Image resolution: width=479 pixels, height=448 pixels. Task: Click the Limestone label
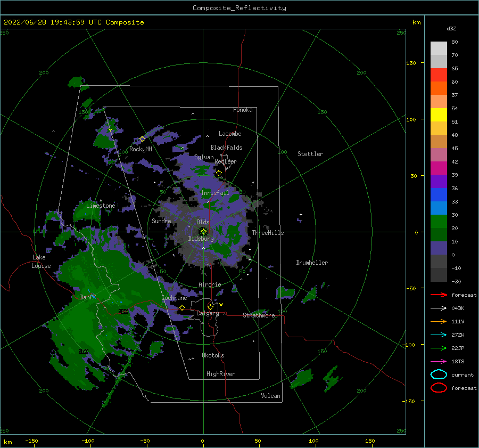tap(101, 206)
